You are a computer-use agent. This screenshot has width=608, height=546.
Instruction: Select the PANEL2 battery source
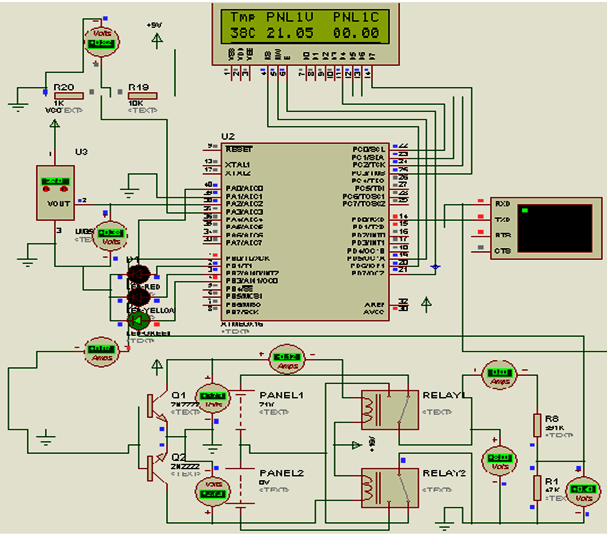tap(241, 482)
